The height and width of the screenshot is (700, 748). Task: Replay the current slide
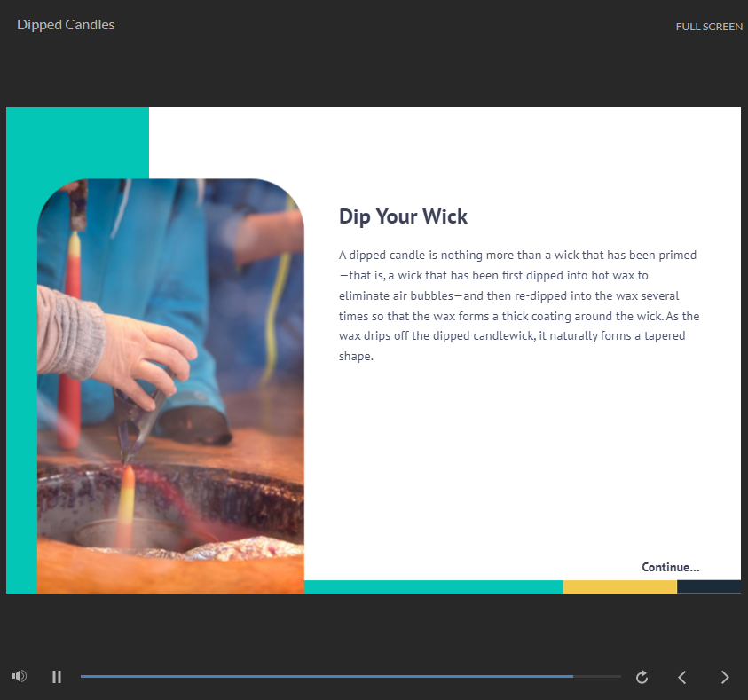click(x=642, y=678)
